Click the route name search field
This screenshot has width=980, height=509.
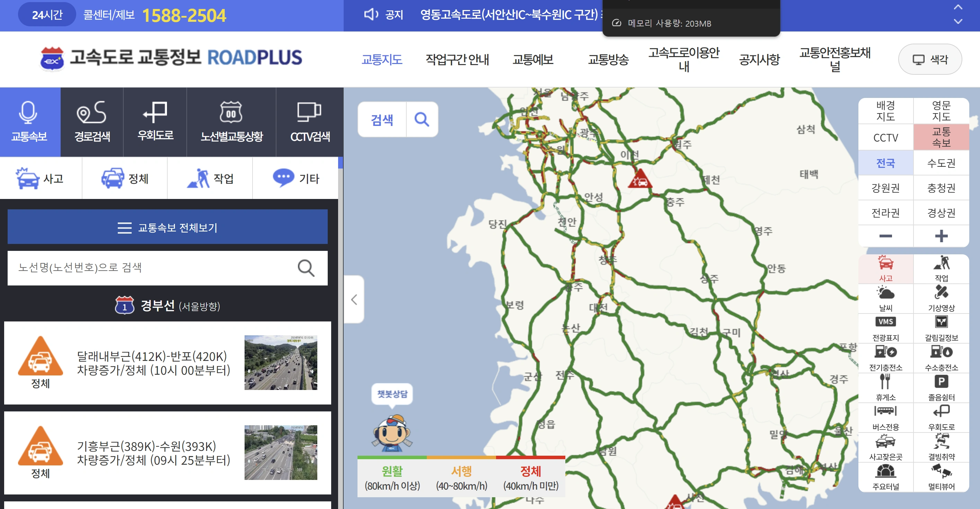coord(152,267)
